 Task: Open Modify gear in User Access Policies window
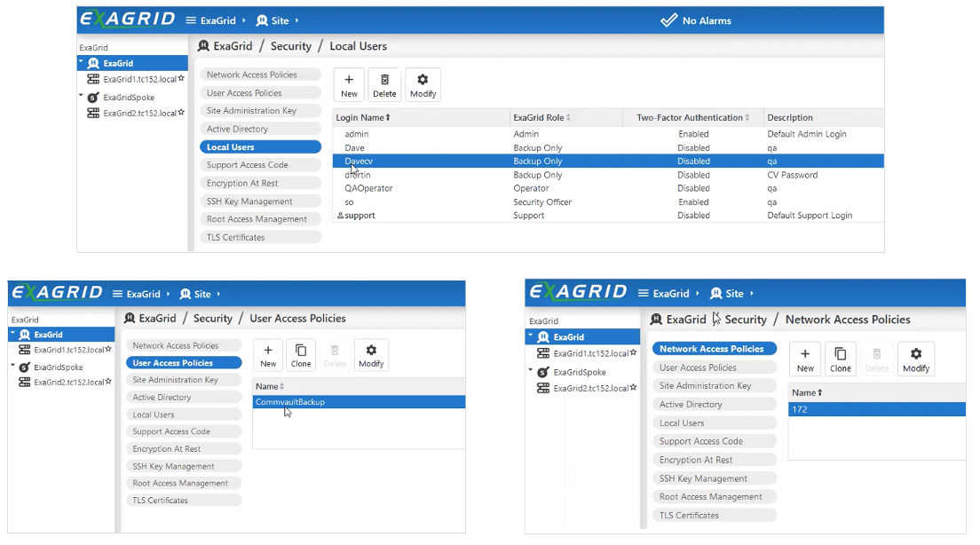(x=371, y=355)
